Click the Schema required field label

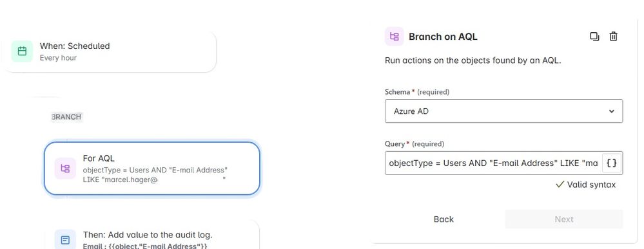(x=417, y=92)
